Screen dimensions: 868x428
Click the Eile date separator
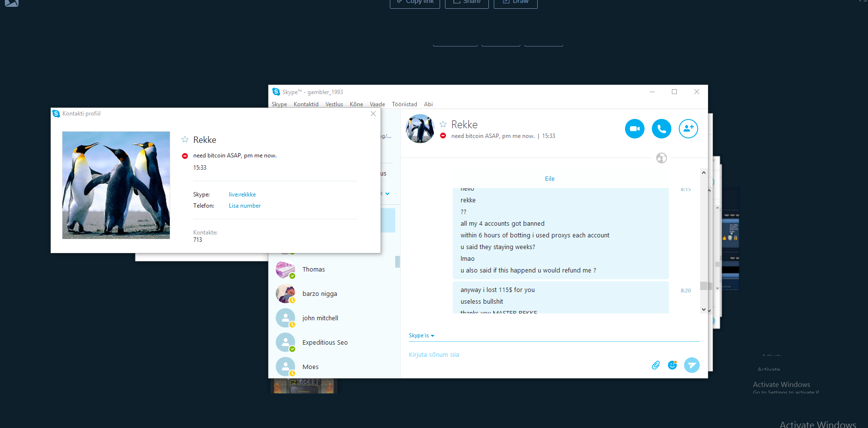click(x=550, y=179)
